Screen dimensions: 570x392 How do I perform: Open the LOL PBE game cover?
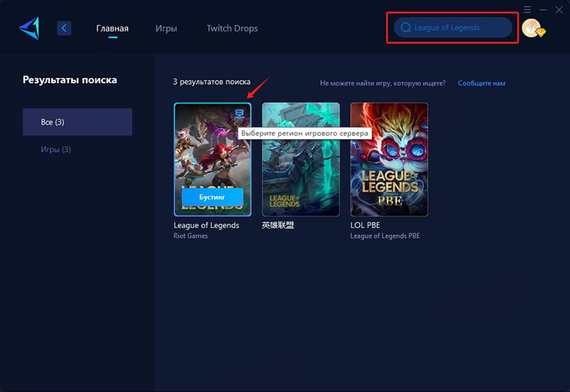[x=389, y=160]
